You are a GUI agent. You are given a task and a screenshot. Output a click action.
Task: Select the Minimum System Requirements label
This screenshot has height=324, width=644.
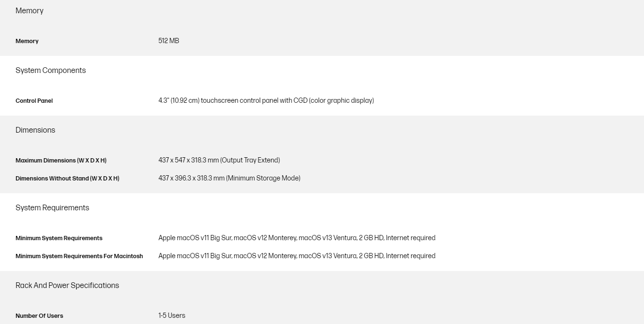click(59, 238)
